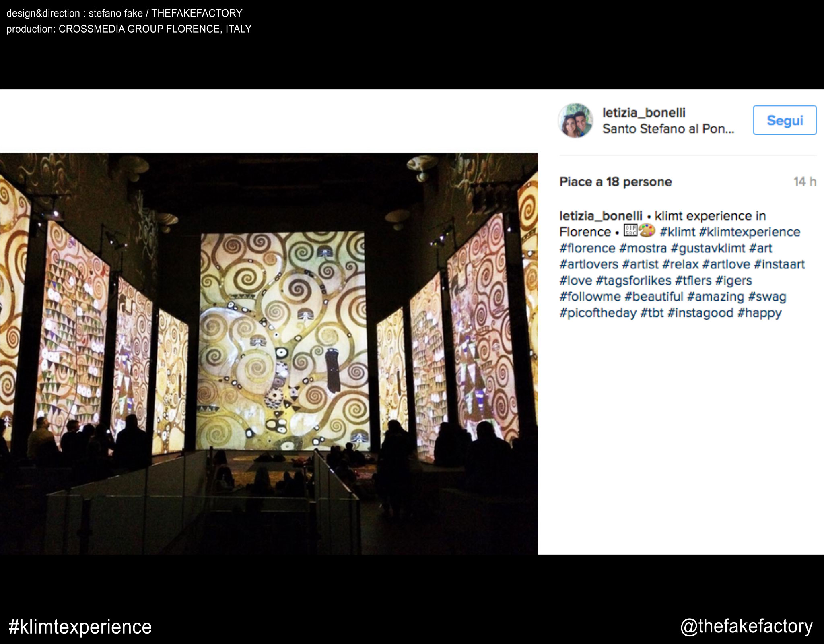
Task: Open the Santo Stefano al Pon... location
Action: tap(668, 129)
